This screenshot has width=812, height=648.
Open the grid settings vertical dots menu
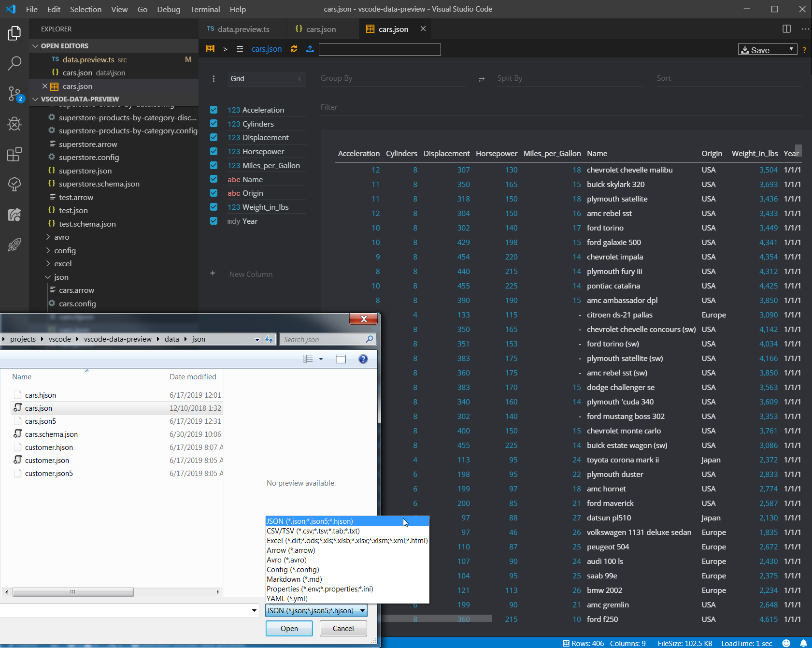(214, 79)
